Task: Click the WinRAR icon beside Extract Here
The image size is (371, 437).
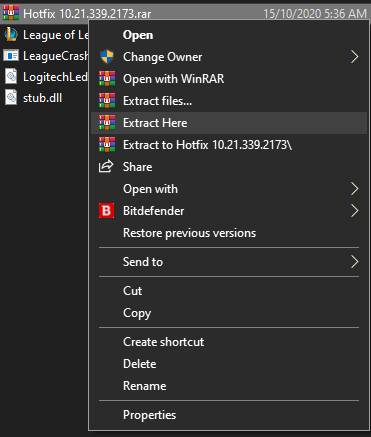Action: (107, 123)
